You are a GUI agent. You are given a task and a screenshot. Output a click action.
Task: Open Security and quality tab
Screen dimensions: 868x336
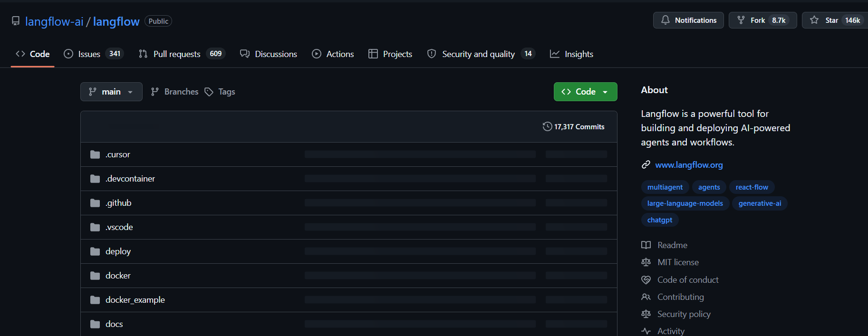[481, 54]
